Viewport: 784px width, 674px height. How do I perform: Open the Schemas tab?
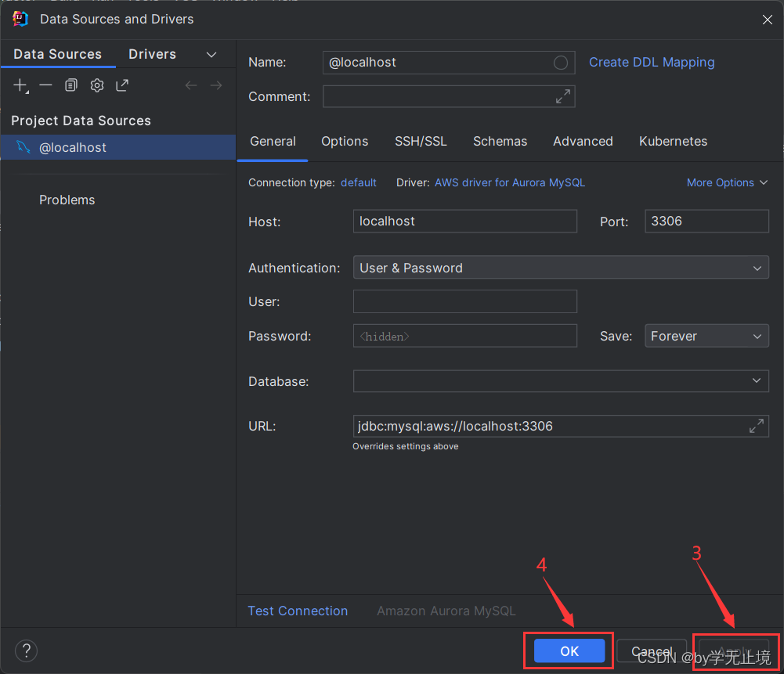pos(500,142)
